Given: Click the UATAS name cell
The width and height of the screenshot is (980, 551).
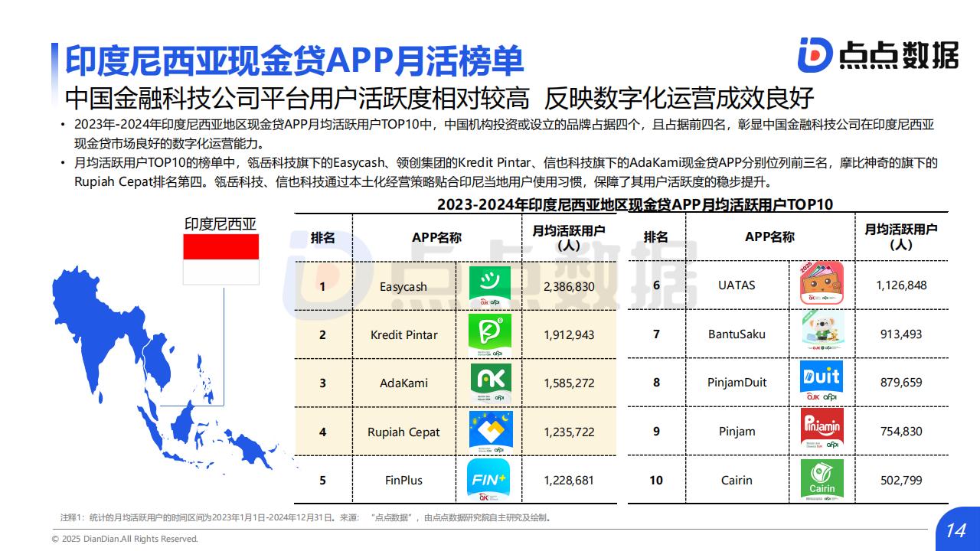Looking at the screenshot, I should pyautogui.click(x=737, y=285).
